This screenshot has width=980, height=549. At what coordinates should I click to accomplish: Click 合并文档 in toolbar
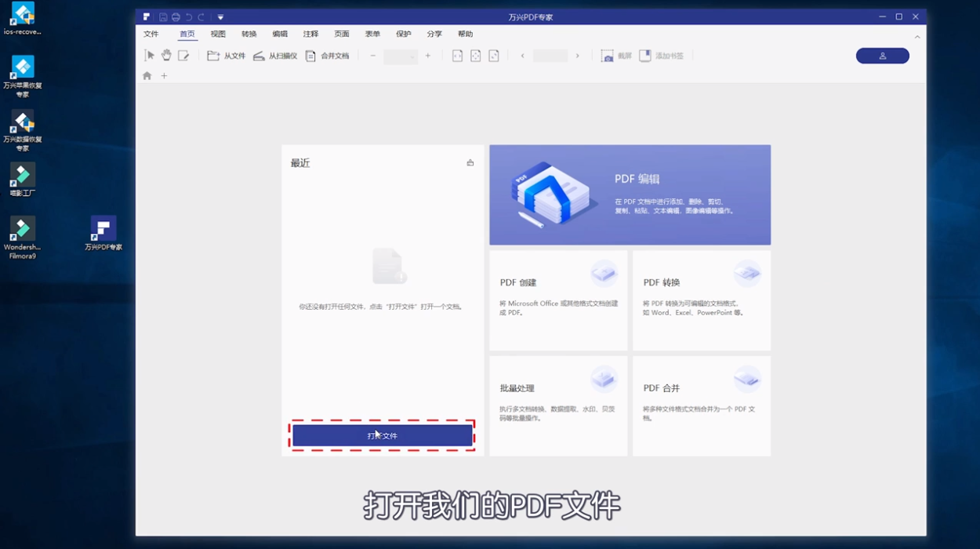328,56
